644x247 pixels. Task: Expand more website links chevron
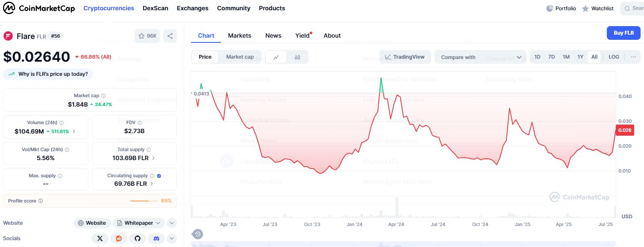[172, 223]
